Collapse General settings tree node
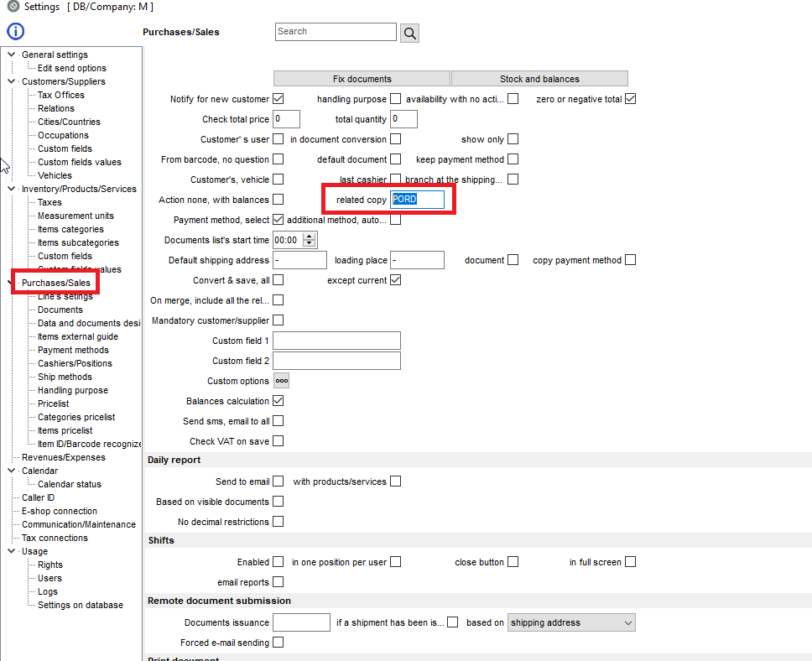Screen dimensions: 812x661 click(x=11, y=55)
